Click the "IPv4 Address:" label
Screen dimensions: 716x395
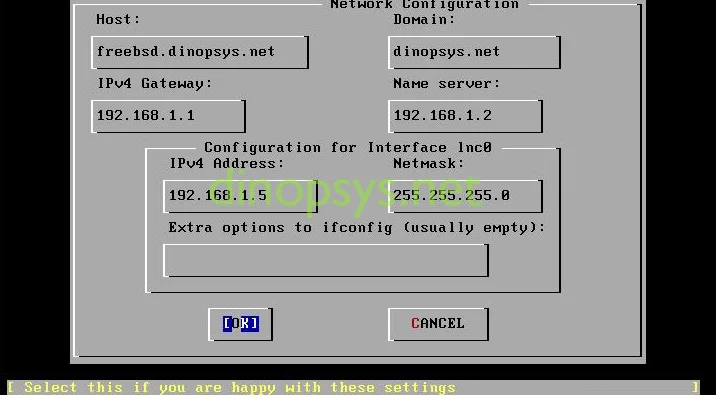(226, 163)
